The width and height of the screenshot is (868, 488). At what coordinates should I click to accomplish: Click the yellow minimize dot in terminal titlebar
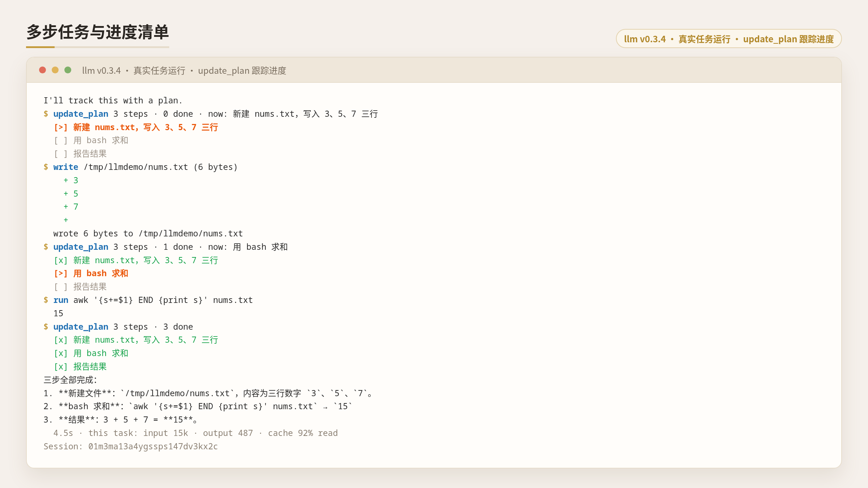(x=55, y=70)
